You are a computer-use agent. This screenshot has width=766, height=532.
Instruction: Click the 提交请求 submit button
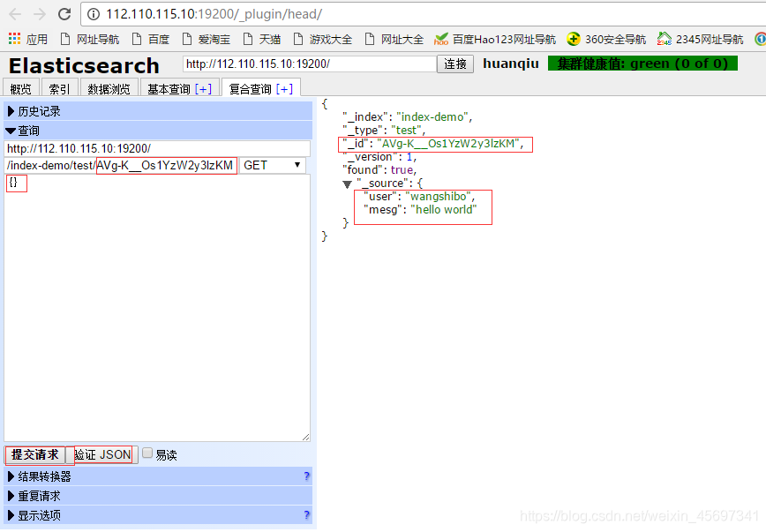(35, 455)
